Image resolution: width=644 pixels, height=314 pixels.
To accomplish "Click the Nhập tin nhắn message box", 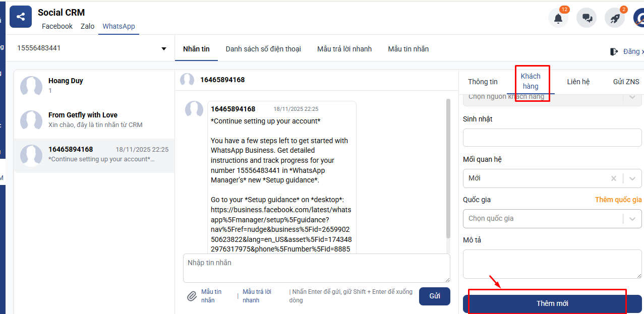I will (316, 268).
